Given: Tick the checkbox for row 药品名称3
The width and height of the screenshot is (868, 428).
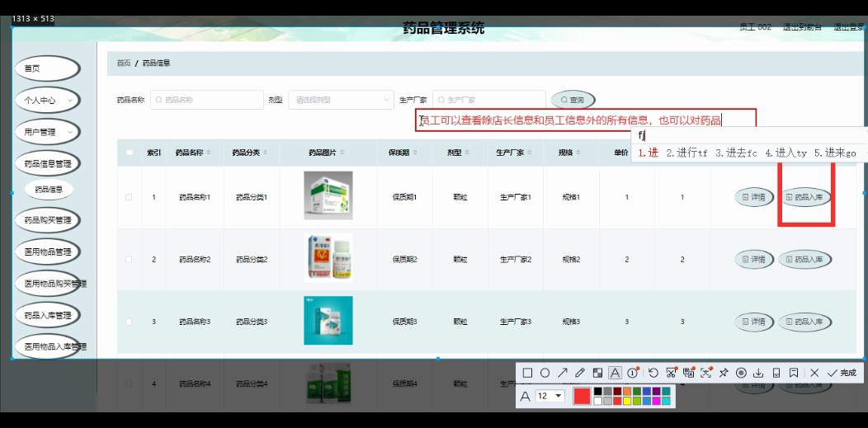Looking at the screenshot, I should pyautogui.click(x=129, y=322).
